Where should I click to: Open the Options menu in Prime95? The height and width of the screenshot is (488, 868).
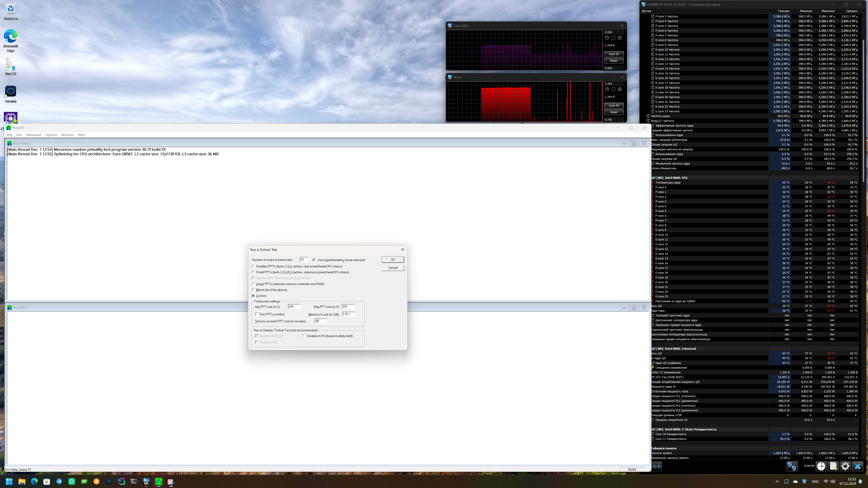click(51, 135)
